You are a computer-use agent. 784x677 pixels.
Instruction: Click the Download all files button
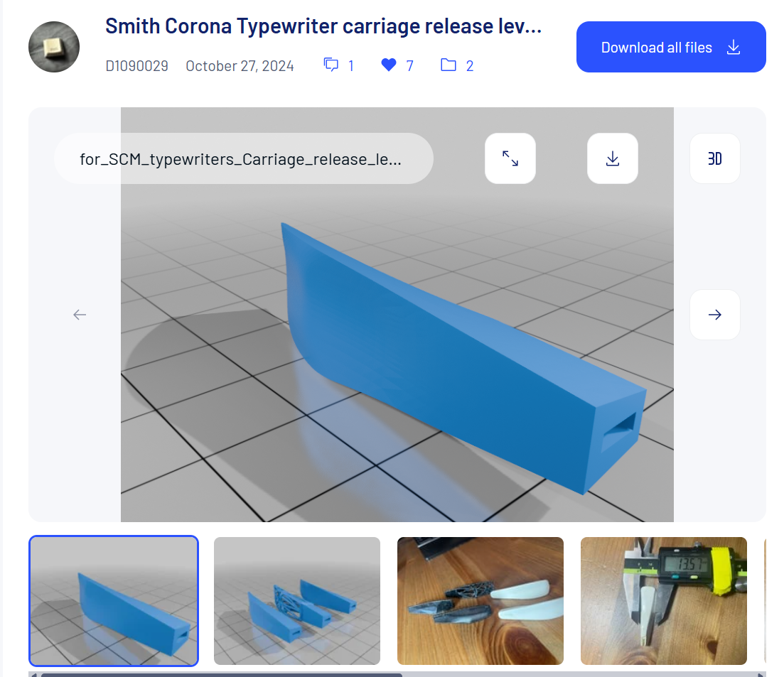(671, 48)
